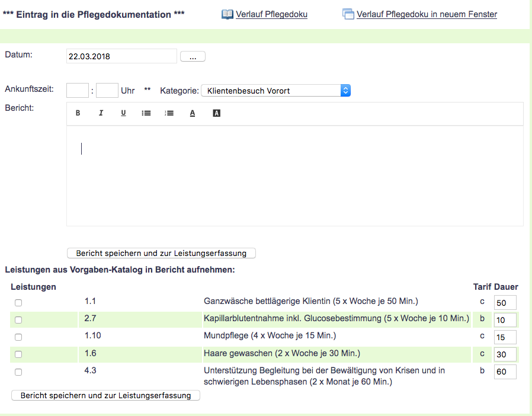Tick the Mundpflege service checkbox
Screen dimensions: 532x416
pyautogui.click(x=18, y=337)
